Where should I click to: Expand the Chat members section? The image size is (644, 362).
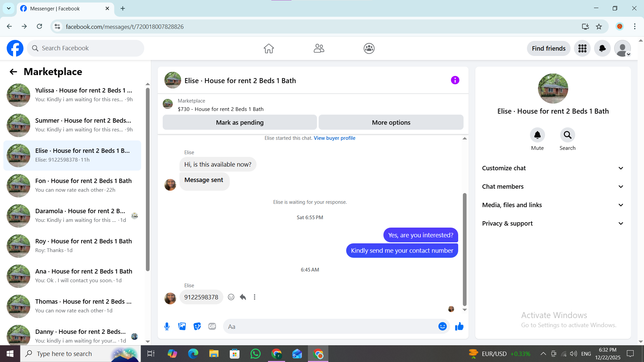[x=553, y=187]
